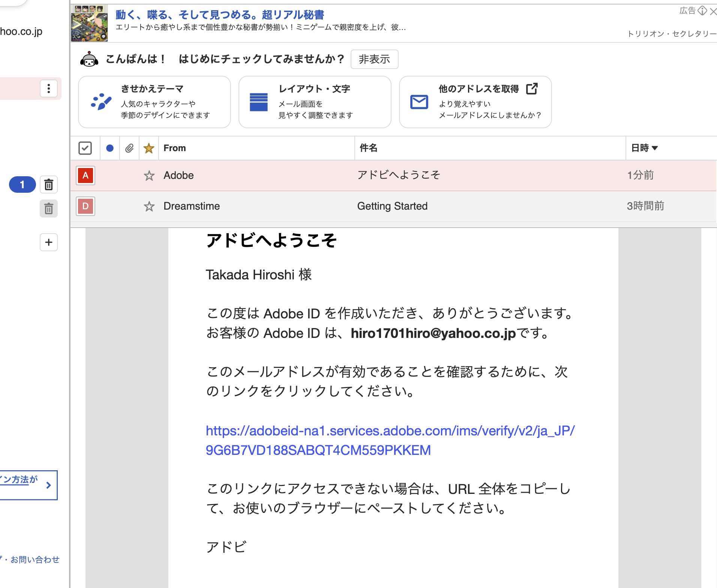Toggle the select-all messages checkbox
This screenshot has height=588, width=717.
85,148
